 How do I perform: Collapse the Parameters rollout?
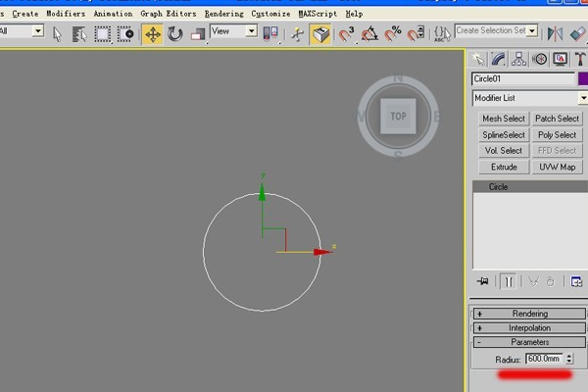(529, 342)
